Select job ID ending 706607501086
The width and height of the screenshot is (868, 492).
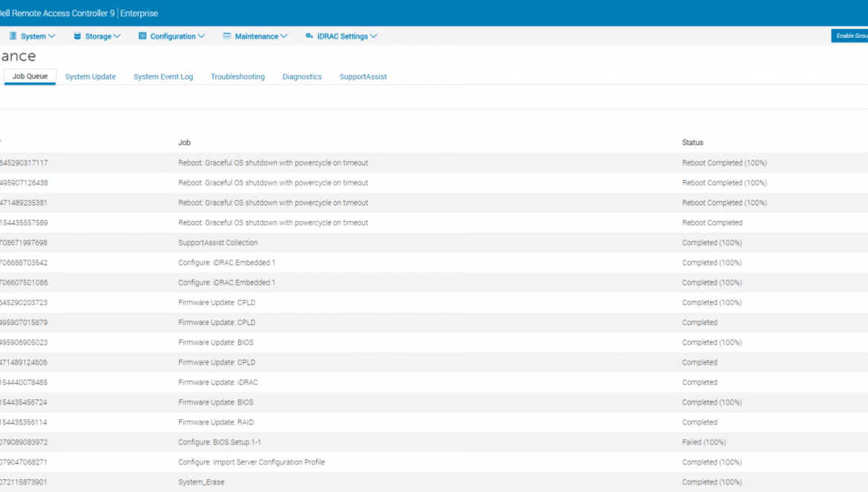click(x=24, y=282)
